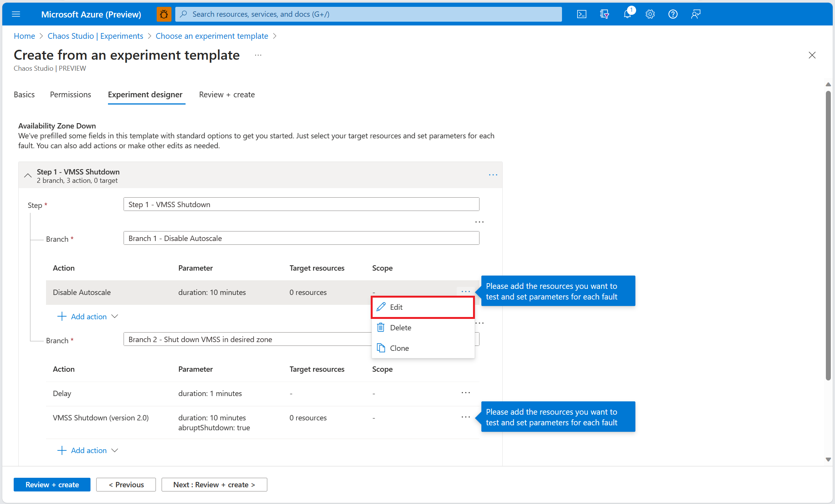The image size is (835, 504).
Task: Open Azure portal settings gear
Action: pos(650,14)
